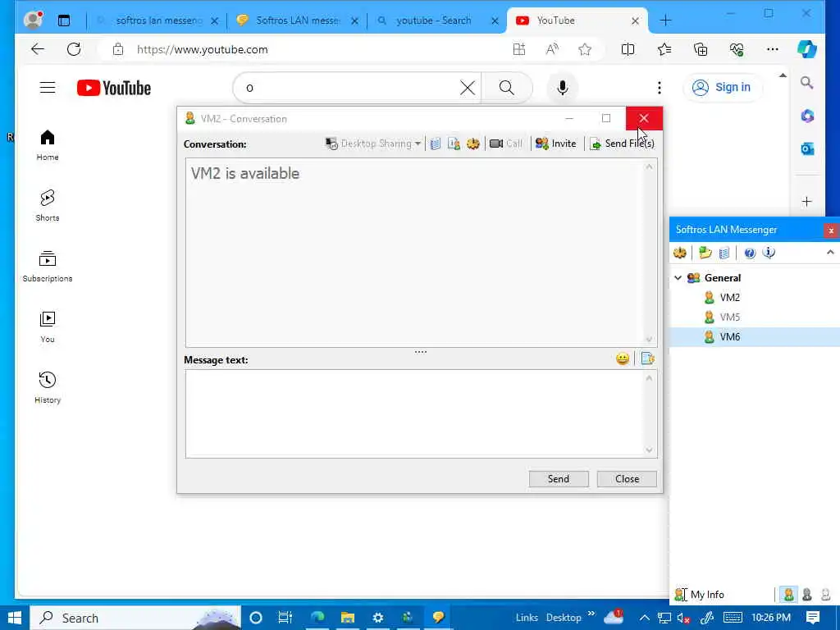Select user VM2 in messenger list
This screenshot has height=630, width=840.
729,297
